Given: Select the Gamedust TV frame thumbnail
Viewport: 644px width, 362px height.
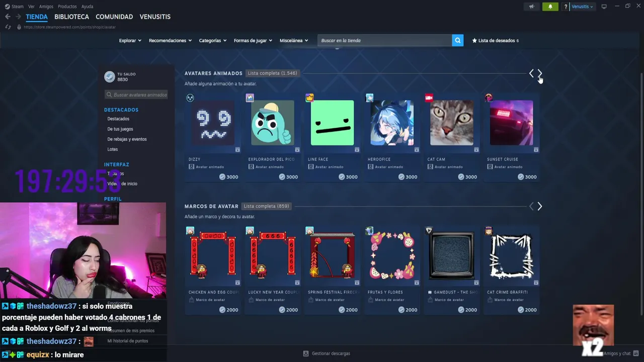Looking at the screenshot, I should point(452,255).
